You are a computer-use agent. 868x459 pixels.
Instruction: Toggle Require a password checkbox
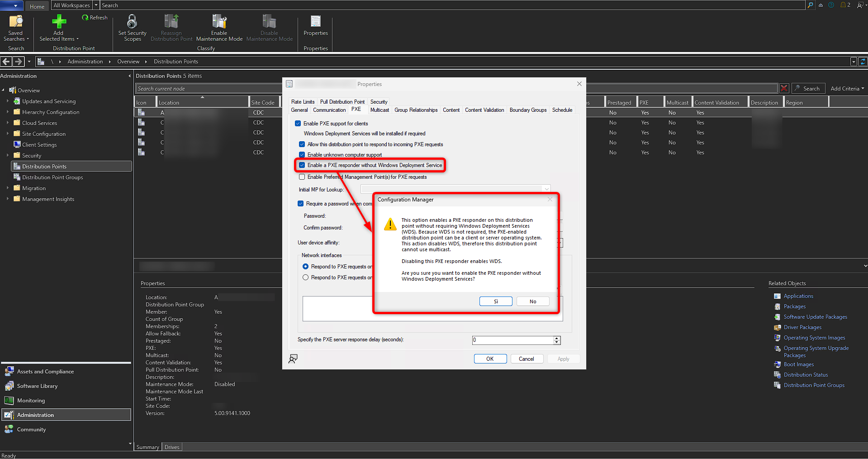coord(300,204)
